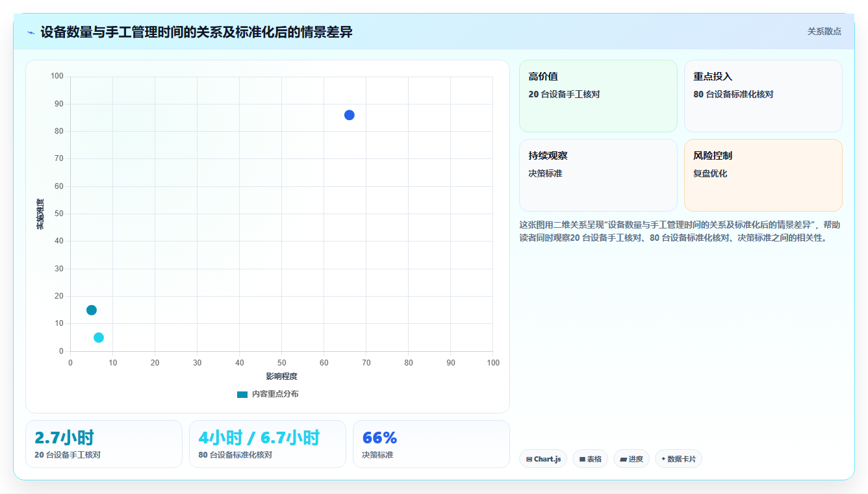This screenshot has height=494, width=868.
Task: Click 80 台设备标准化核对 in 重点投入 card
Action: (733, 94)
